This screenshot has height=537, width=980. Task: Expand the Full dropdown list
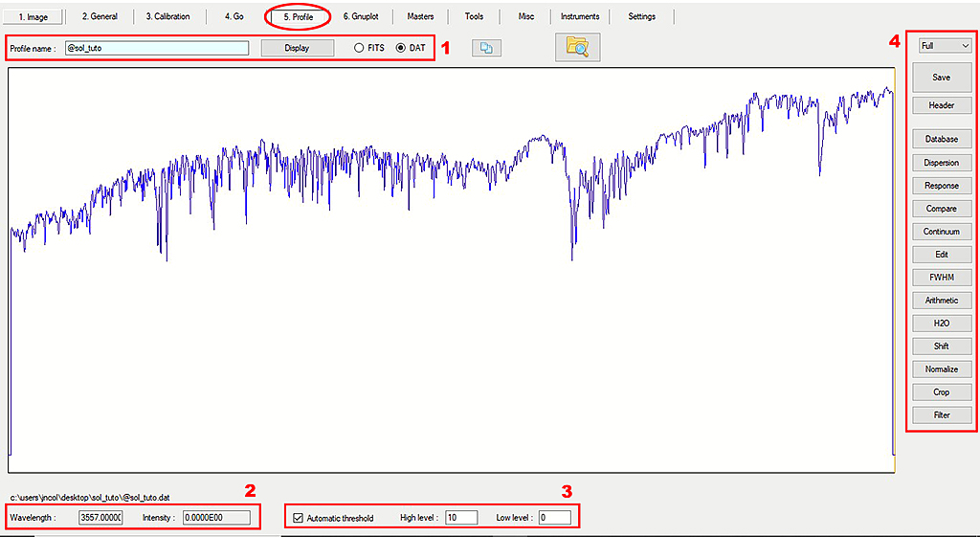(943, 45)
